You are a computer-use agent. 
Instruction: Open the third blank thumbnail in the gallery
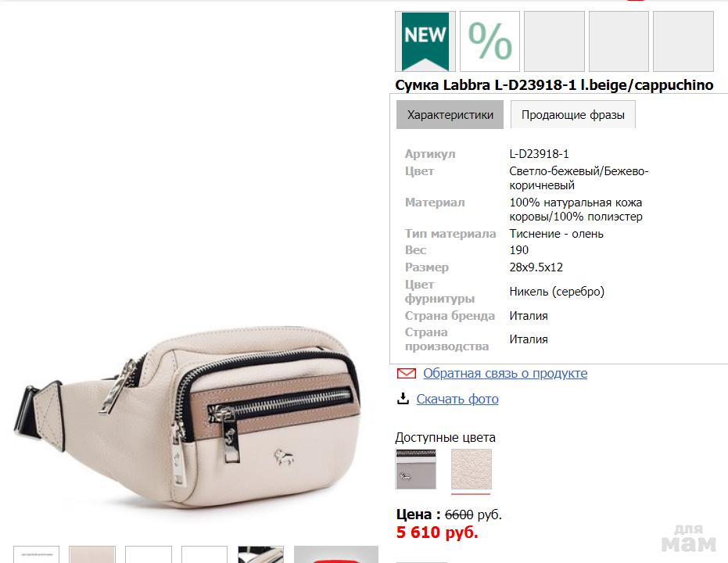148,554
